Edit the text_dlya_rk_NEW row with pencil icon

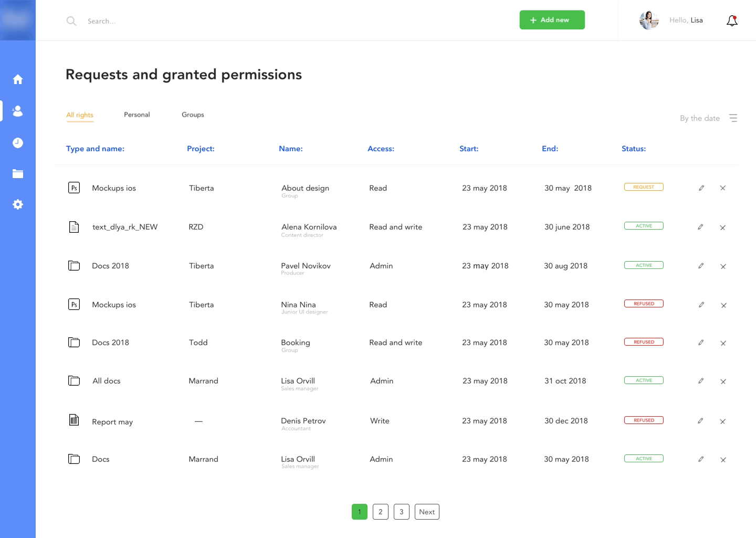pos(700,227)
